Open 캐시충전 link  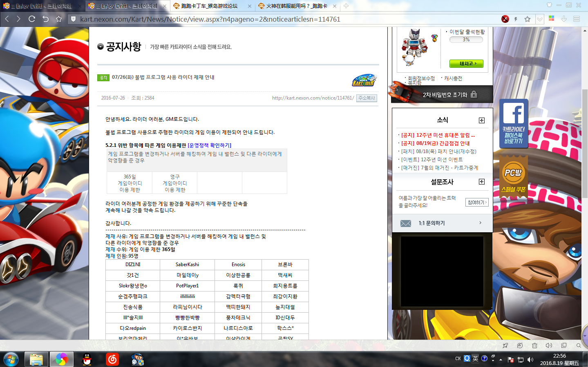(453, 78)
